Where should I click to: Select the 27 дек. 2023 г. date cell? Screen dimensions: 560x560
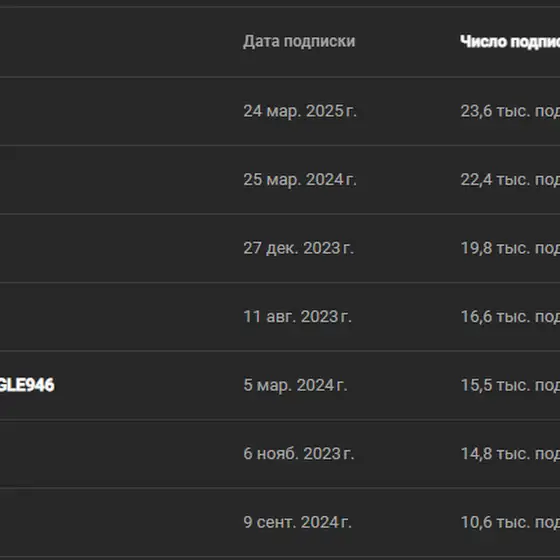tap(299, 248)
